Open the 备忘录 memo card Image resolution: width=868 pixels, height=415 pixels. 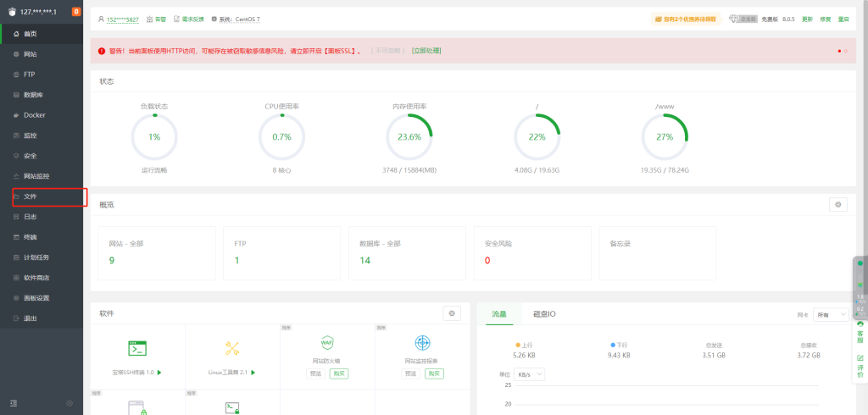[x=658, y=253]
